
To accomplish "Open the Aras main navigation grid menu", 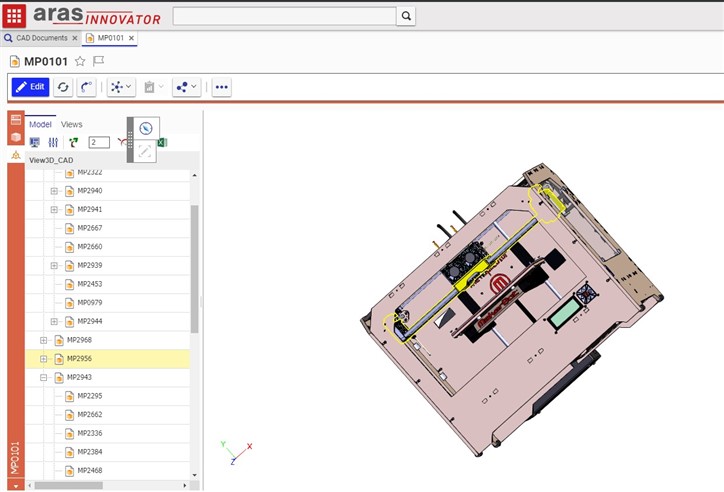I will pos(14,16).
